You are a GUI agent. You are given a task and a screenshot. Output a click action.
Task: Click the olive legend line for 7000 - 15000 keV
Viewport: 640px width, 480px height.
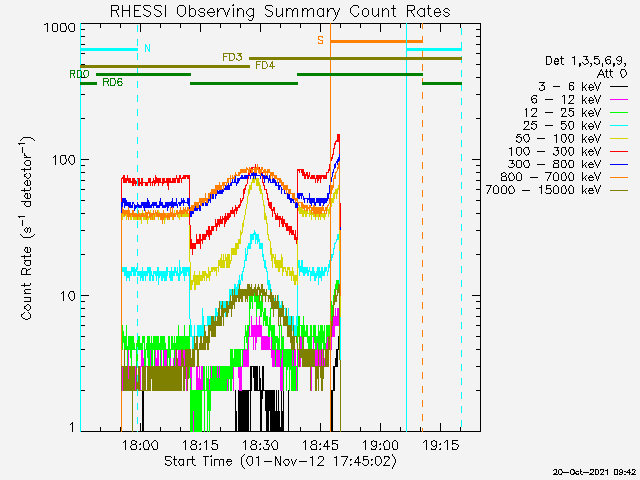[619, 190]
